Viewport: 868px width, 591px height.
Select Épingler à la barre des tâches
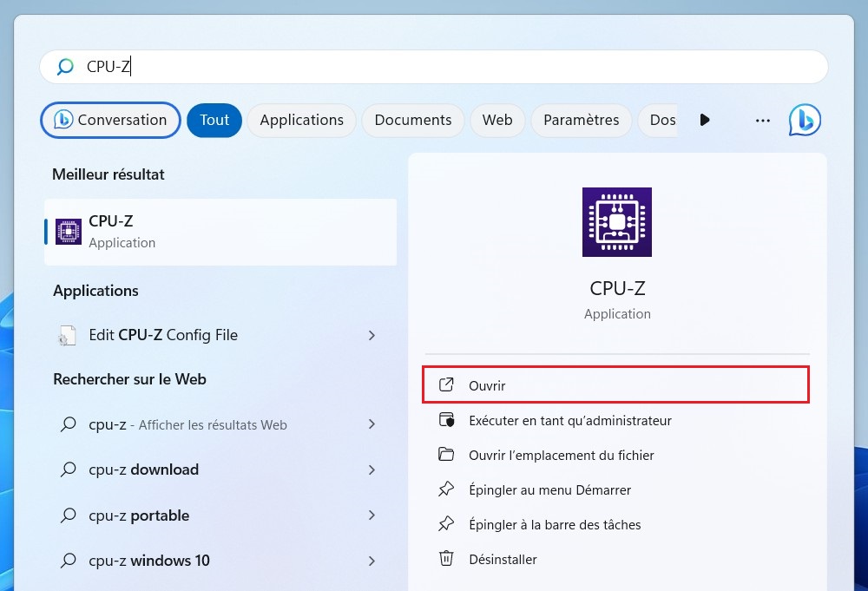pos(555,524)
